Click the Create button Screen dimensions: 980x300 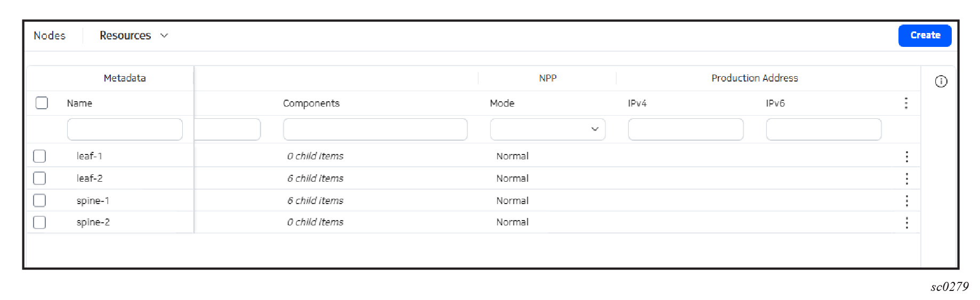click(925, 36)
